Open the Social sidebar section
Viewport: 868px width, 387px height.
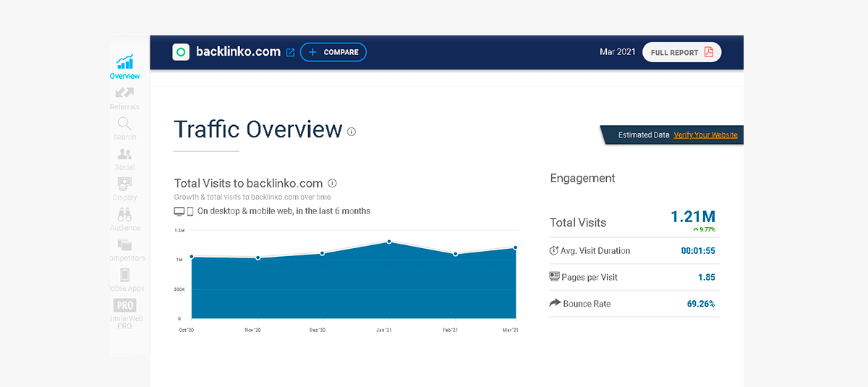coord(124,159)
